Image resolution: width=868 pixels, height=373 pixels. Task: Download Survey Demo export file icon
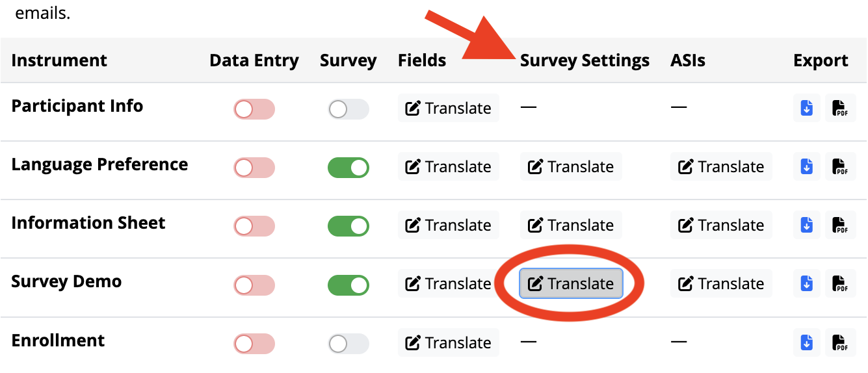[807, 283]
